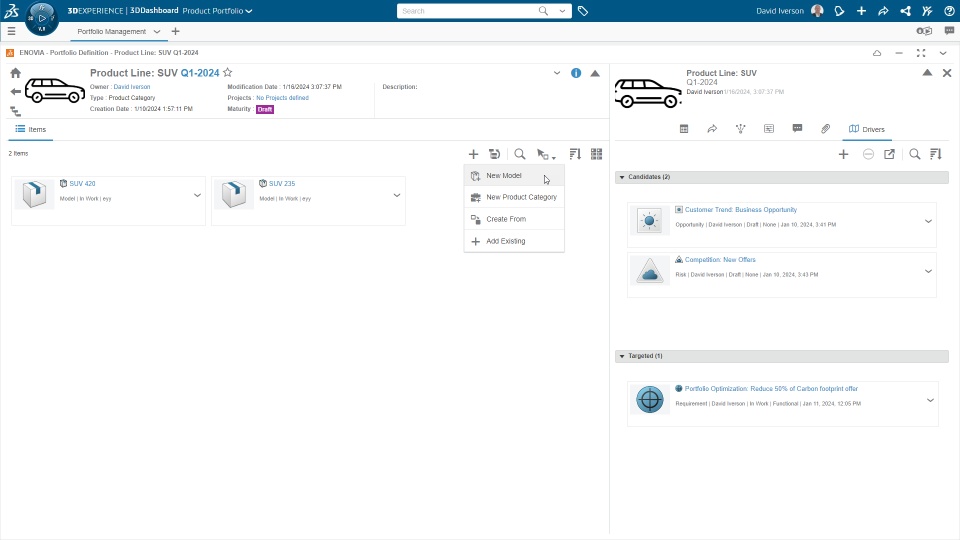Open the search options dropdown arrow
The height and width of the screenshot is (540, 960).
[562, 11]
